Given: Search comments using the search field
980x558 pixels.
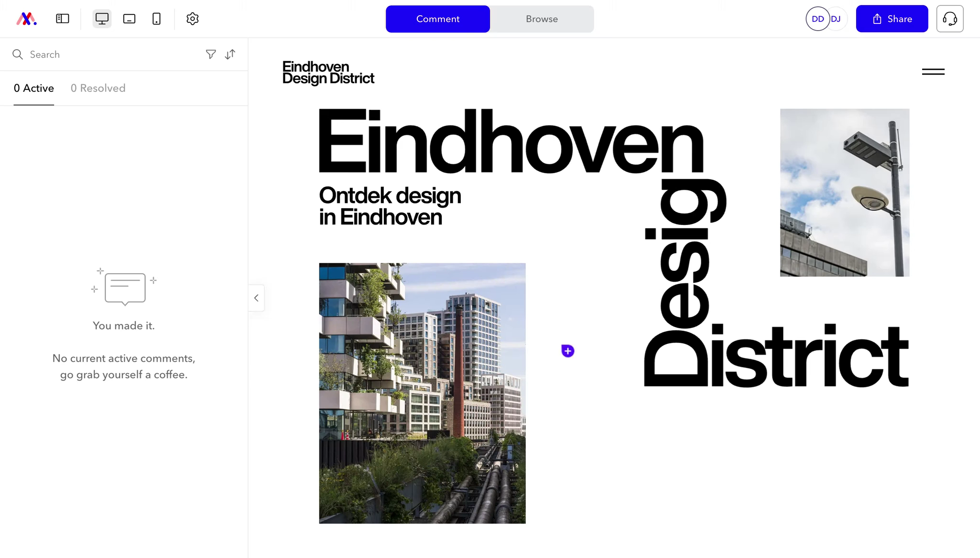Looking at the screenshot, I should pyautogui.click(x=109, y=54).
